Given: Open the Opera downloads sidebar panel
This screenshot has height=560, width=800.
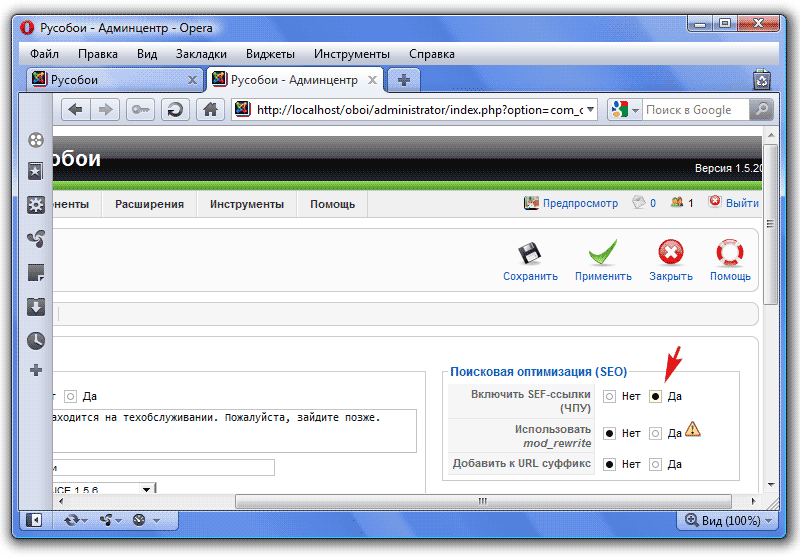Looking at the screenshot, I should [36, 306].
